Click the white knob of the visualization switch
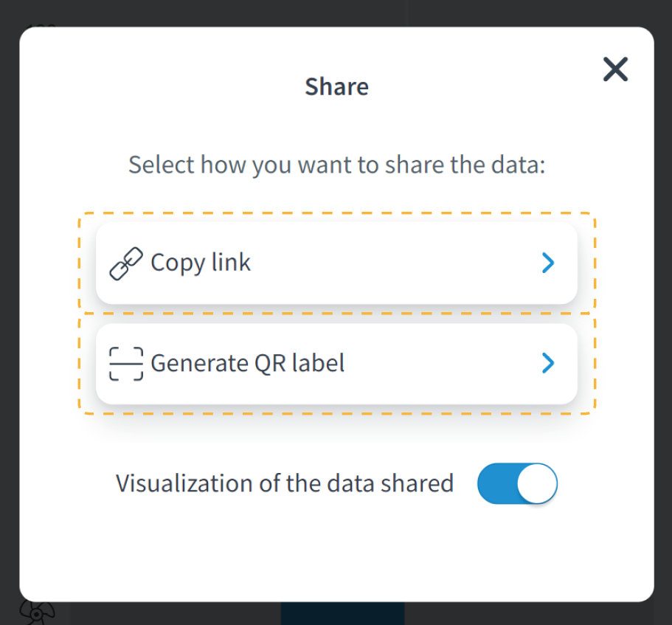The height and width of the screenshot is (625, 672). pyautogui.click(x=536, y=484)
